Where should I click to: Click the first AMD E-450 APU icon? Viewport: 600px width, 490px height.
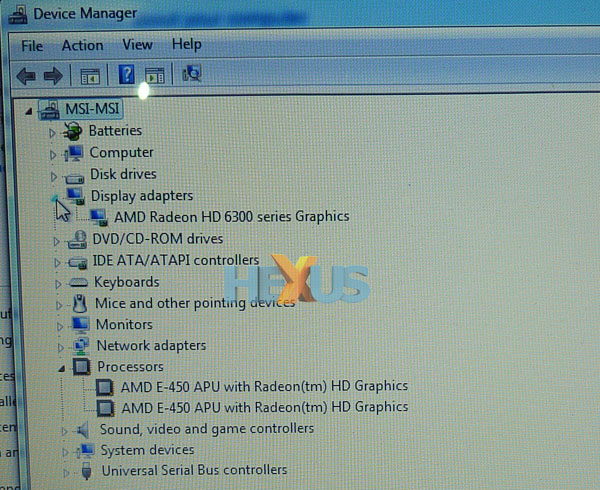point(104,387)
